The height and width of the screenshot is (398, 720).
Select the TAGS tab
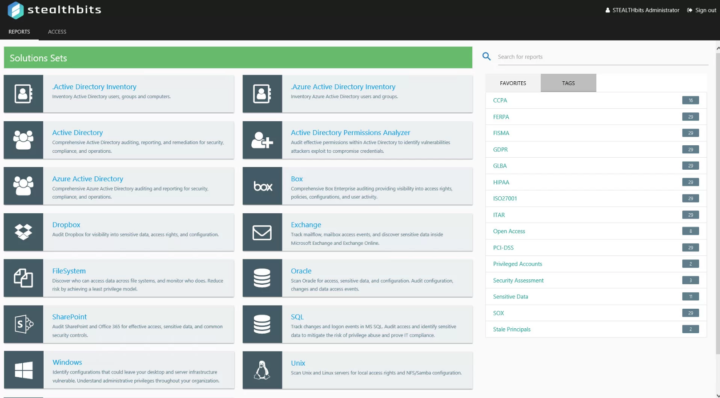[568, 83]
